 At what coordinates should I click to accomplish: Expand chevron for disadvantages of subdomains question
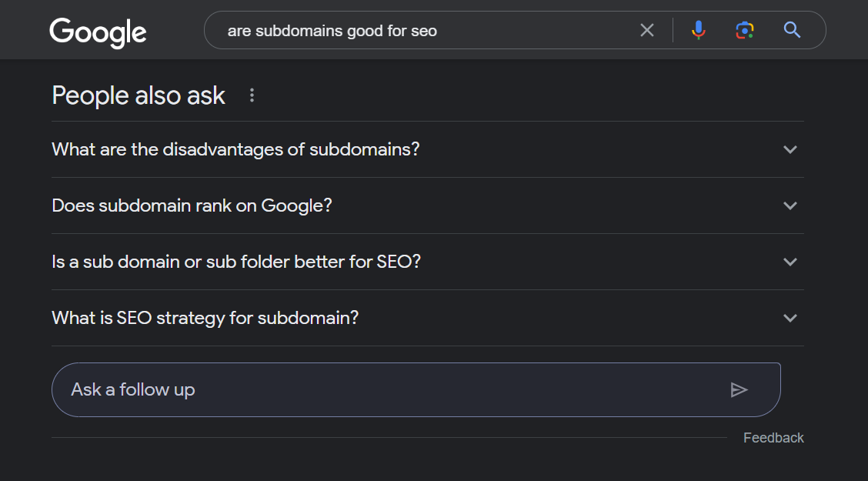(790, 149)
